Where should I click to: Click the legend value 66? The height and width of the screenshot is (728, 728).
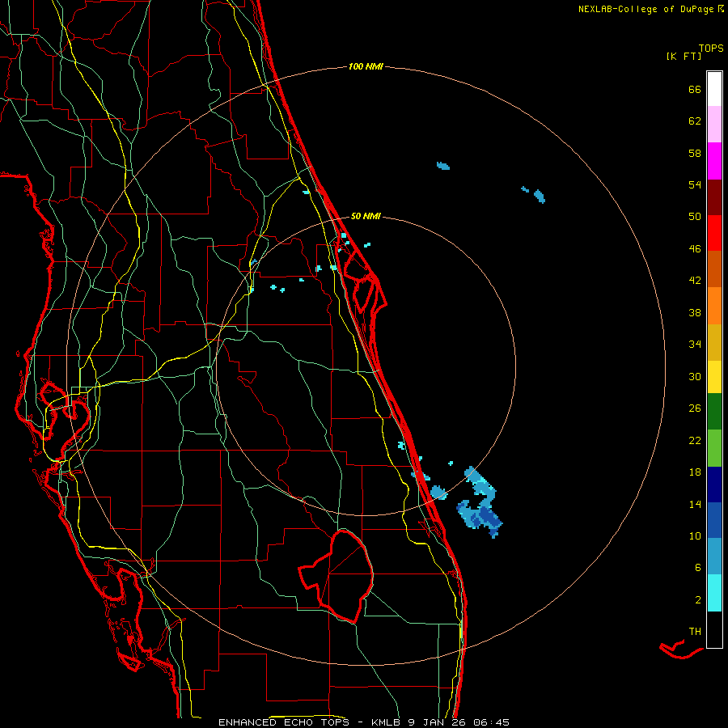coord(695,89)
